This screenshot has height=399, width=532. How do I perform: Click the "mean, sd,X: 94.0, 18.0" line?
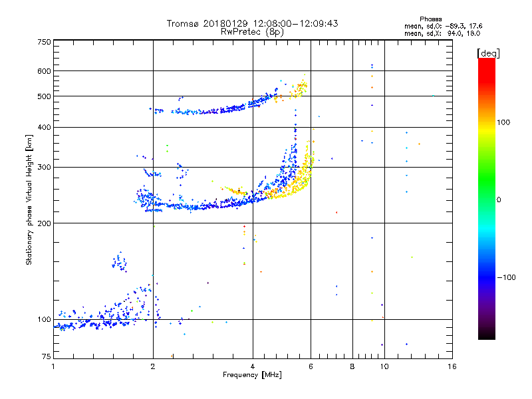pyautogui.click(x=442, y=33)
